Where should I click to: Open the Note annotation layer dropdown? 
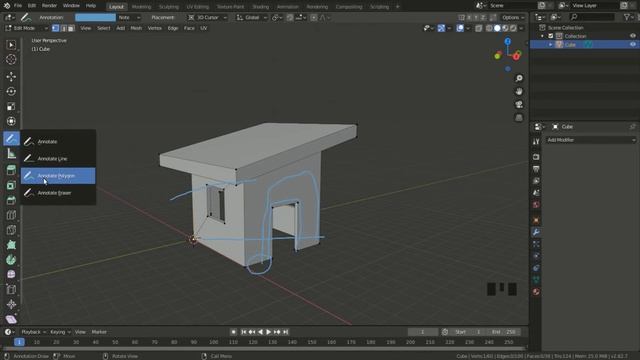pos(129,18)
